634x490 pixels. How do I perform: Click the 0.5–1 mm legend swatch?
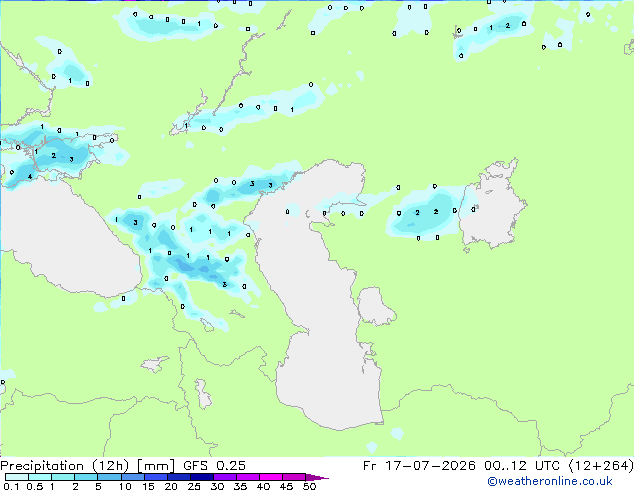40,477
